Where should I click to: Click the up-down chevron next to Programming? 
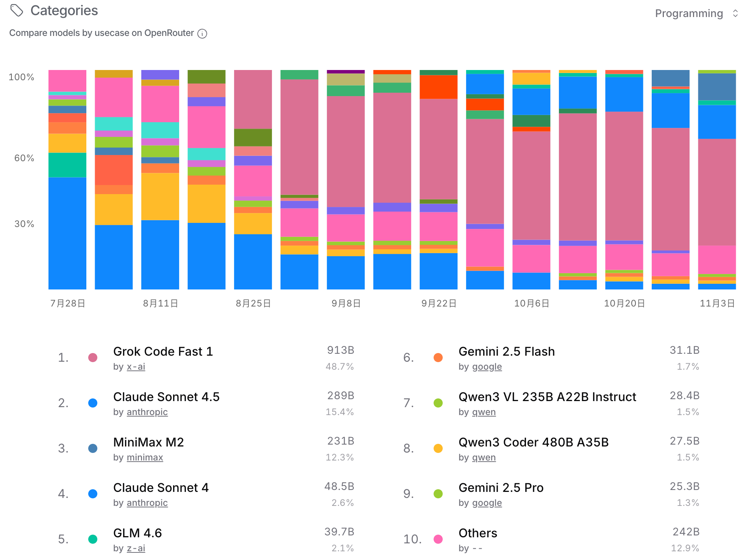coord(735,14)
